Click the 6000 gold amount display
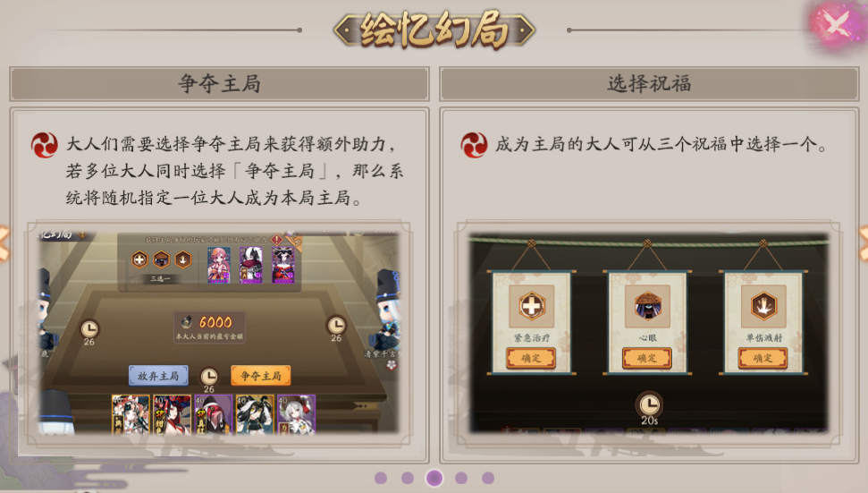 [210, 327]
